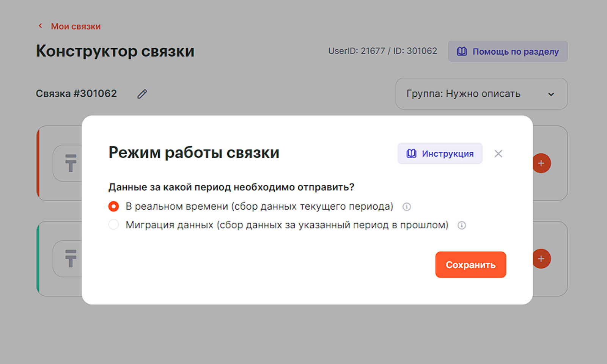
Task: Select the В реальном времени radio button
Action: (113, 206)
